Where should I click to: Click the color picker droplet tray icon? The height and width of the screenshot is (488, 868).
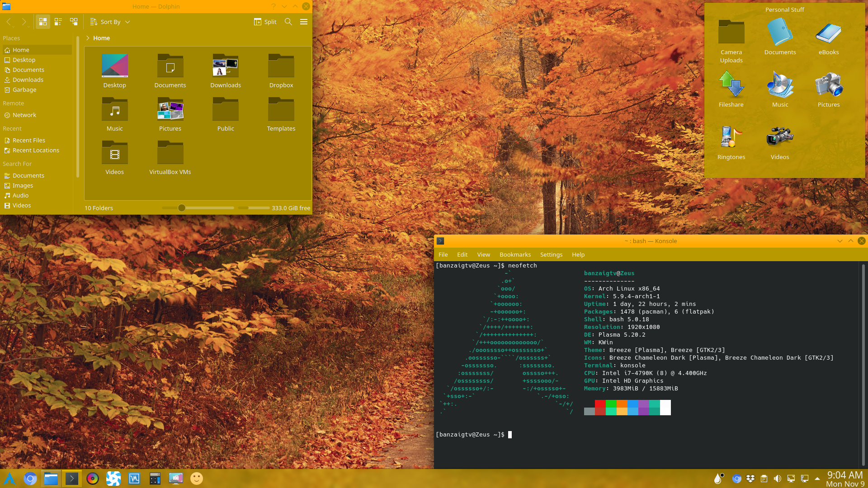(x=718, y=479)
